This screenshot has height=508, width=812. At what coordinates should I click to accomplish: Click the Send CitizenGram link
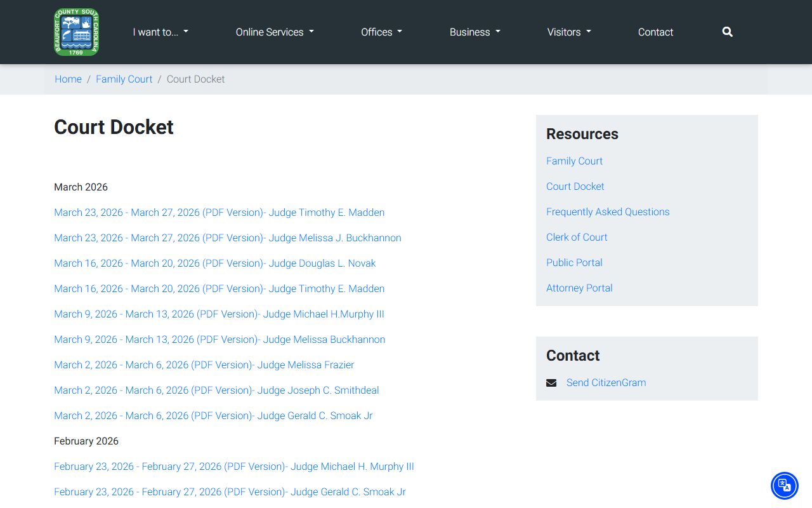tap(606, 383)
